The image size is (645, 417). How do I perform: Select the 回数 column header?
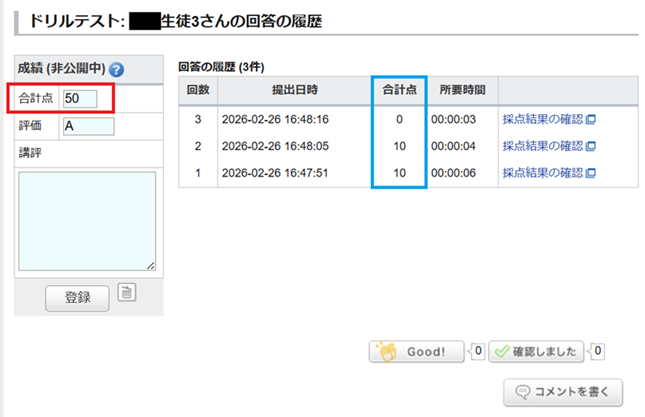click(x=198, y=90)
